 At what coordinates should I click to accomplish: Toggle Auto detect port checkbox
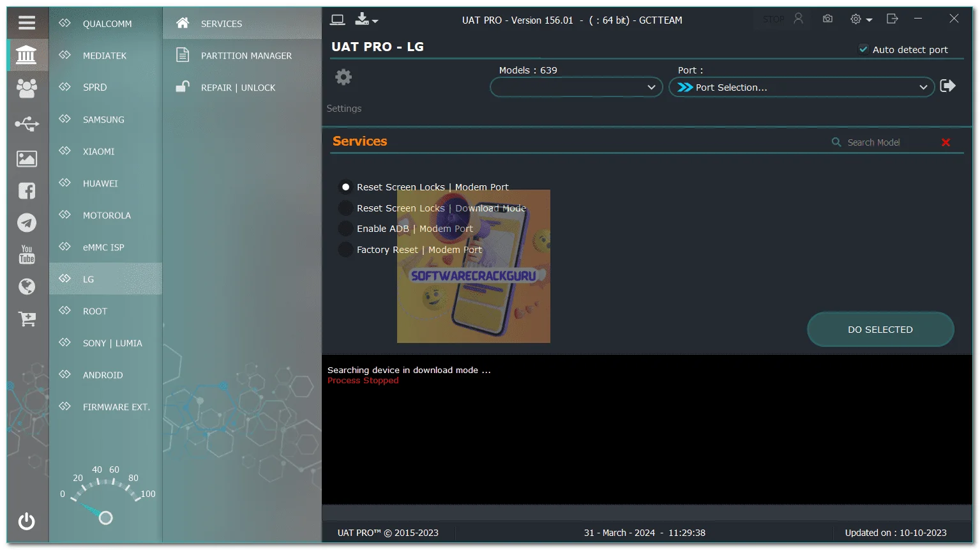point(863,49)
